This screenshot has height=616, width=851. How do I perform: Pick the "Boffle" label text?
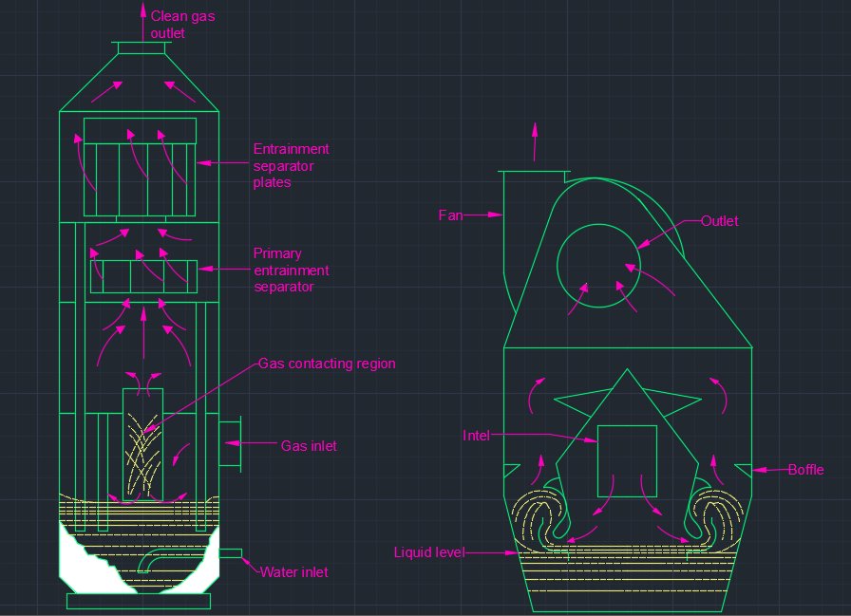coord(806,470)
